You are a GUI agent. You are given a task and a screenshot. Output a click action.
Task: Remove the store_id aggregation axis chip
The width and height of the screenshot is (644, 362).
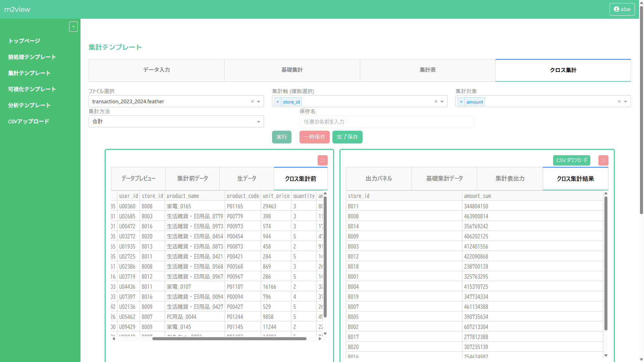(277, 102)
